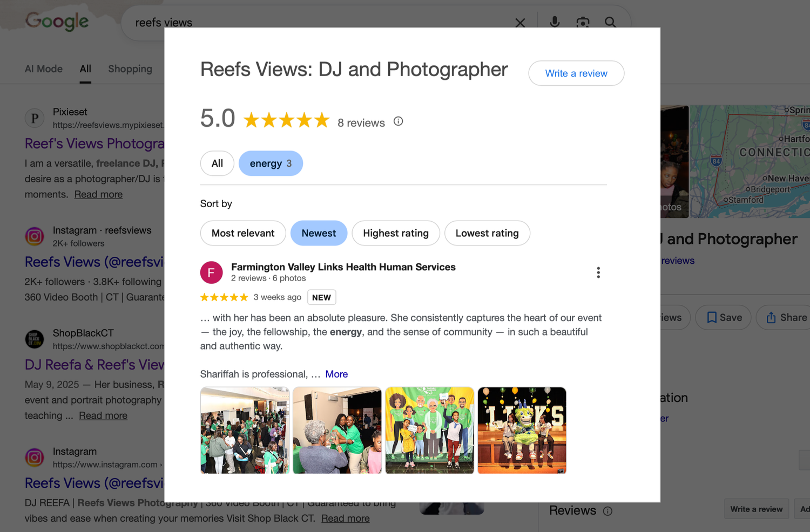Open the review photo of women hugging

point(337,431)
